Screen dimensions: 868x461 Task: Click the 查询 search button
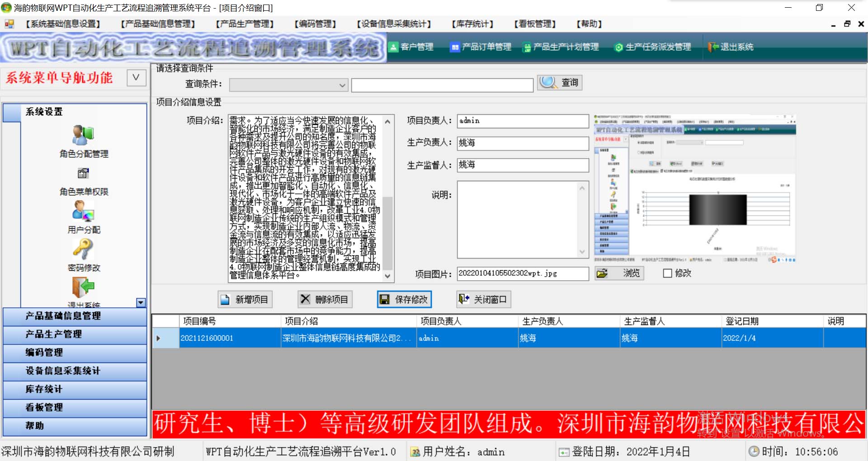[x=560, y=83]
